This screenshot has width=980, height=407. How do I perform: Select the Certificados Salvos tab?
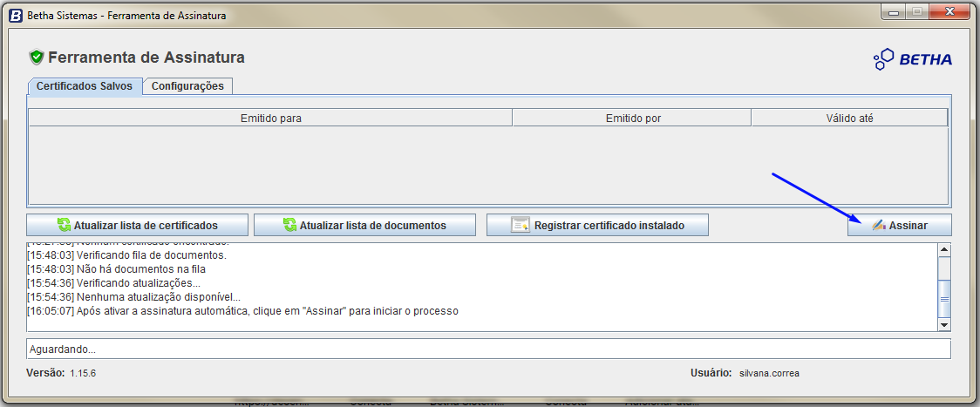click(x=85, y=86)
